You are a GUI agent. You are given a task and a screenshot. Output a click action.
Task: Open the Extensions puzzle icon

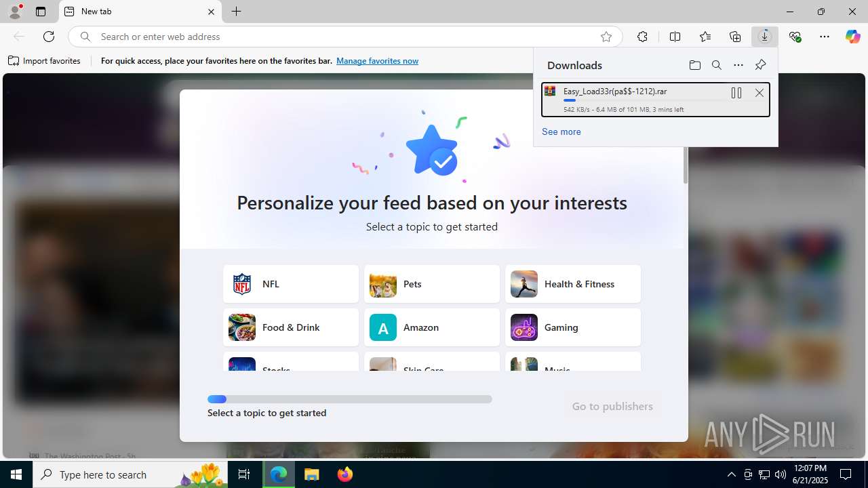[642, 37]
